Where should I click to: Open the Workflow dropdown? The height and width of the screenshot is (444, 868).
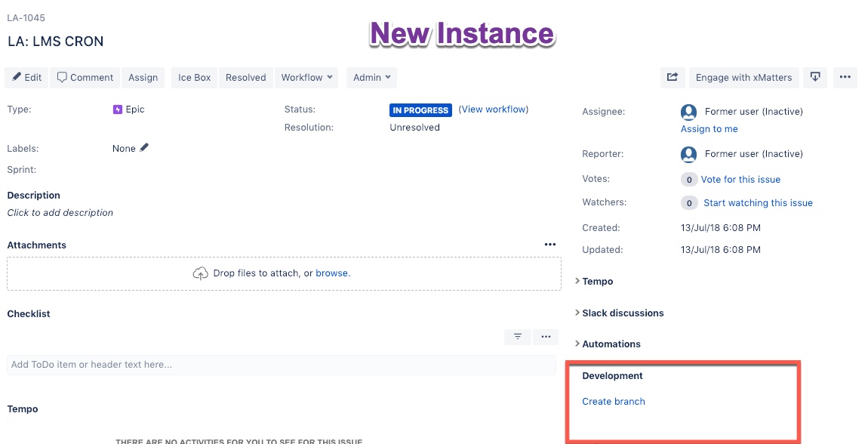click(306, 78)
